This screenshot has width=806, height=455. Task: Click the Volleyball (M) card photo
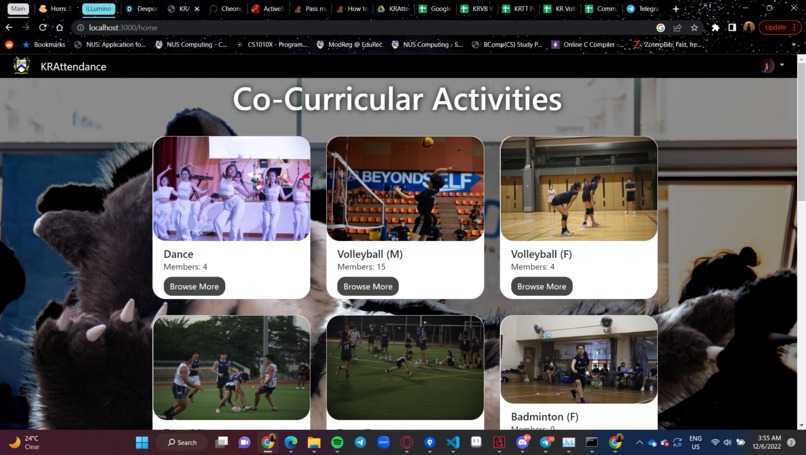[405, 188]
